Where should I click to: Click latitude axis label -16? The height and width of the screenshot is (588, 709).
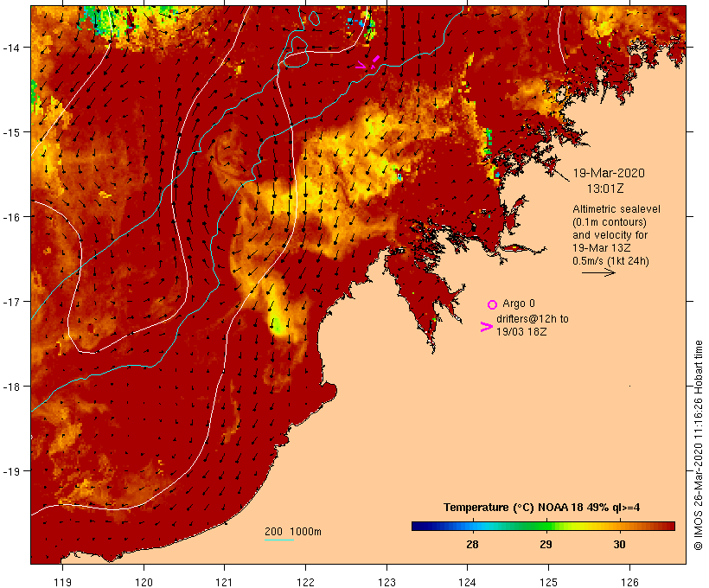point(10,217)
